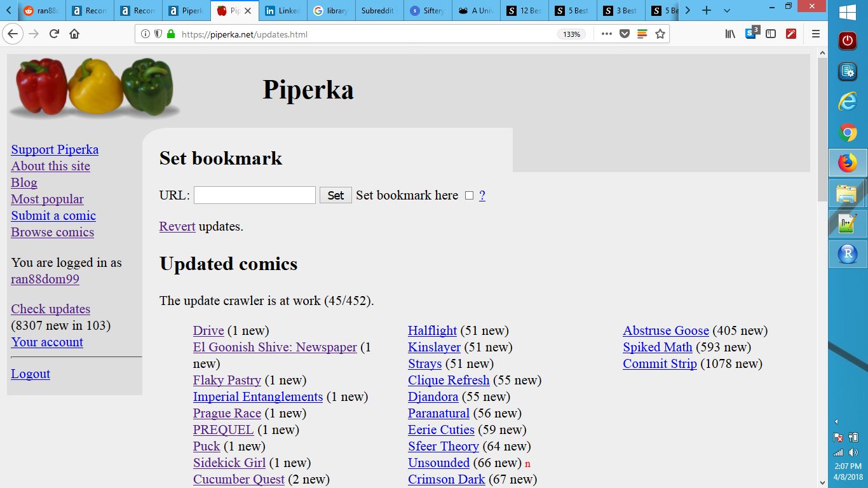
Task: Launch Google Chrome from taskbar
Action: 848,132
